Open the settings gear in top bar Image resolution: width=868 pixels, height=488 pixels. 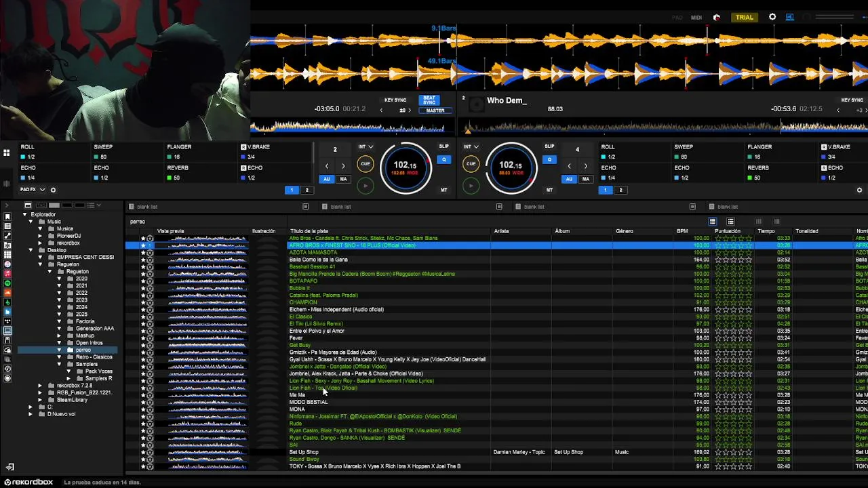[772, 17]
